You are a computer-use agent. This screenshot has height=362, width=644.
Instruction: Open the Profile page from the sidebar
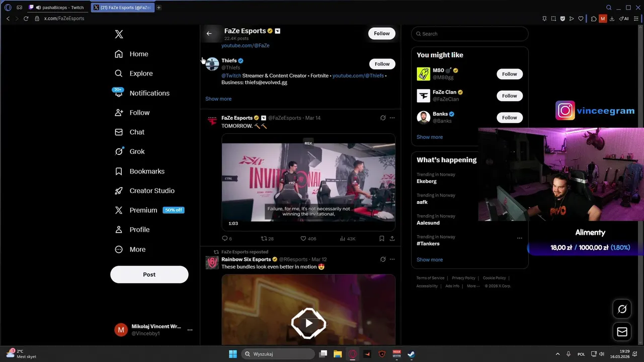tap(132, 230)
